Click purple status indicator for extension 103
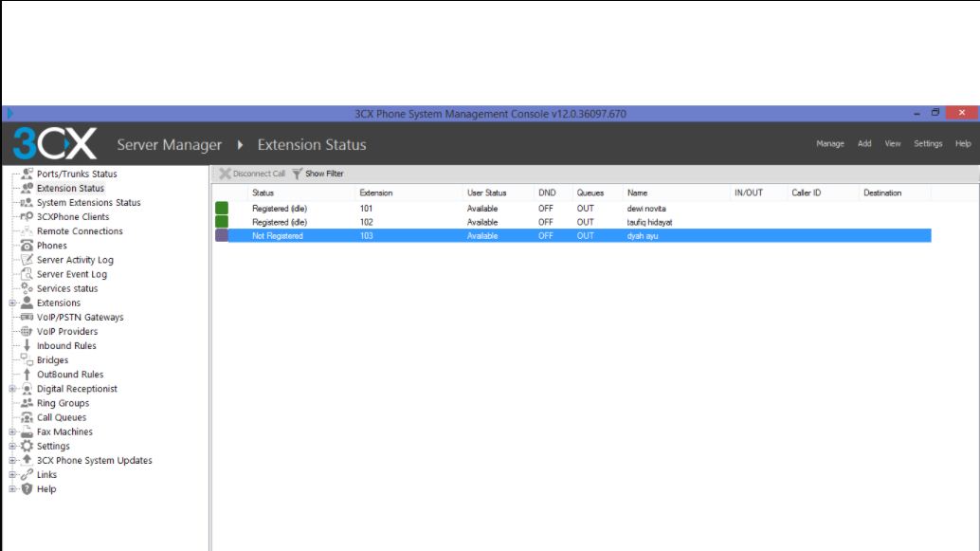 pos(222,235)
